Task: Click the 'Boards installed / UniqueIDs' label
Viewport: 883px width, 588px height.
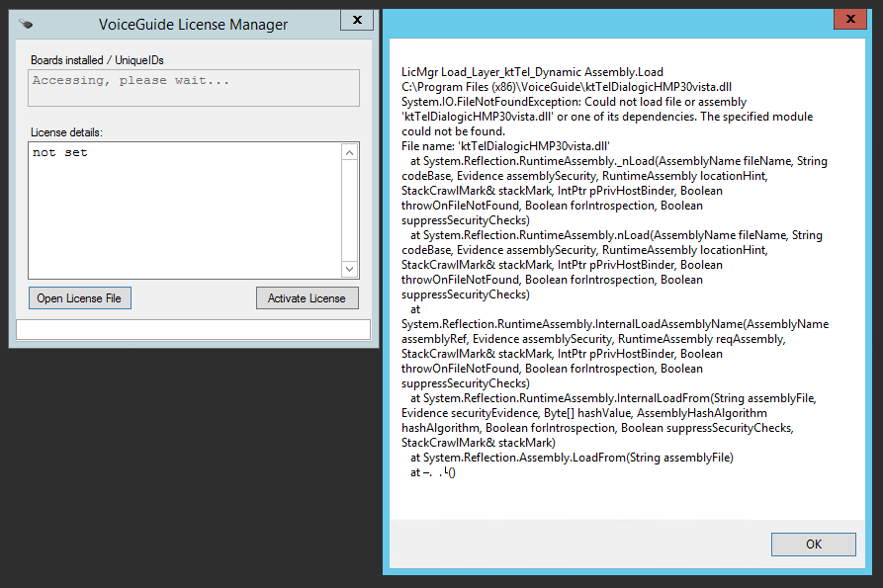Action: coord(97,60)
